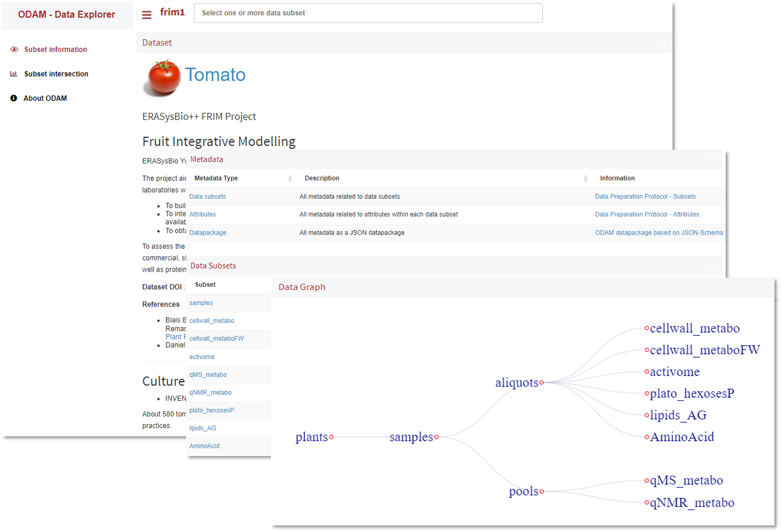Sort the Metadata Type column with its arrows
This screenshot has width=781, height=532.
pyautogui.click(x=291, y=178)
